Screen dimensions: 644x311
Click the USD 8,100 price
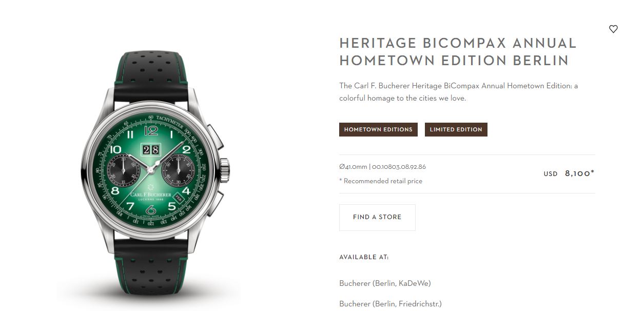[569, 173]
